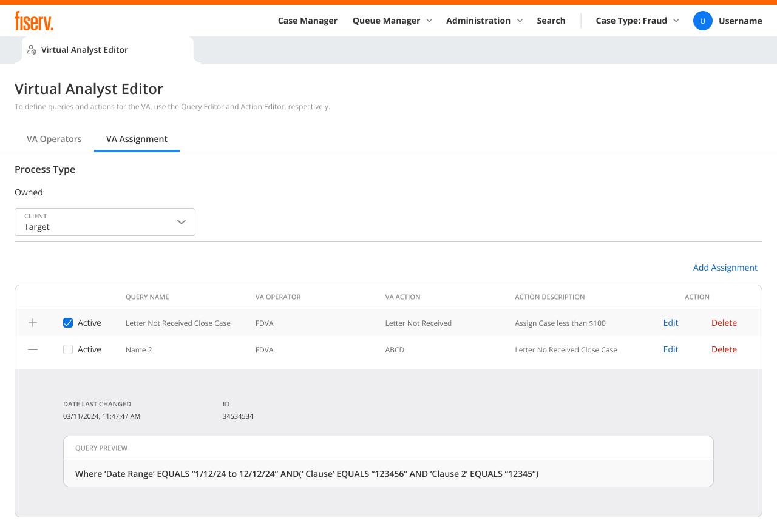The image size is (777, 532).
Task: Click 'Assign Case less than $100' description
Action: tap(560, 323)
